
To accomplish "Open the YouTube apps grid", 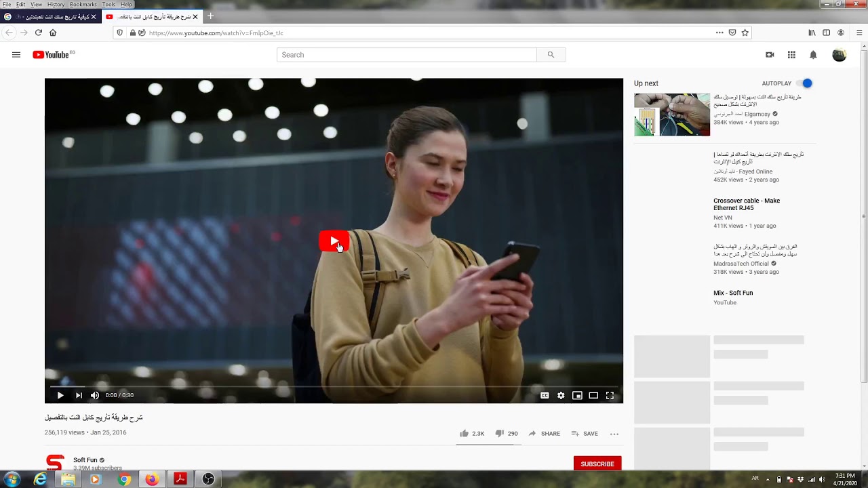I will 791,55.
